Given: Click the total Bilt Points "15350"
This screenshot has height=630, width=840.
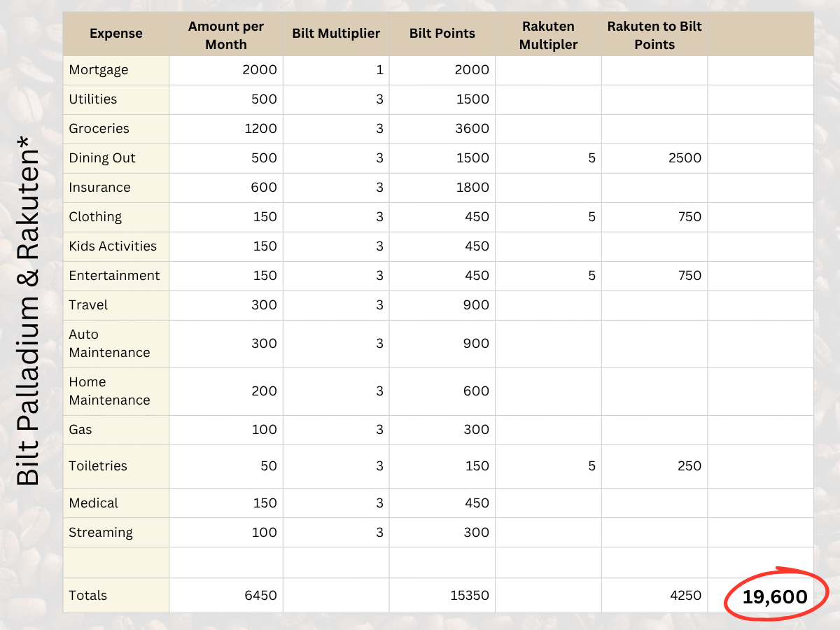Looking at the screenshot, I should coord(469,596).
